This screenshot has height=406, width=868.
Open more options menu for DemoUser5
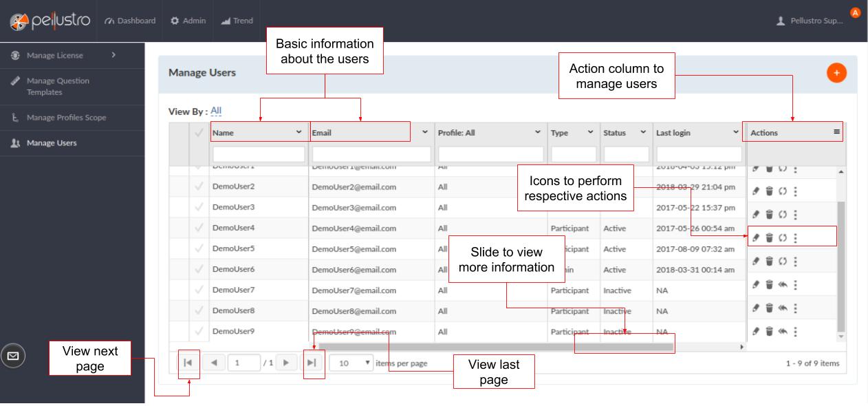[x=795, y=261]
